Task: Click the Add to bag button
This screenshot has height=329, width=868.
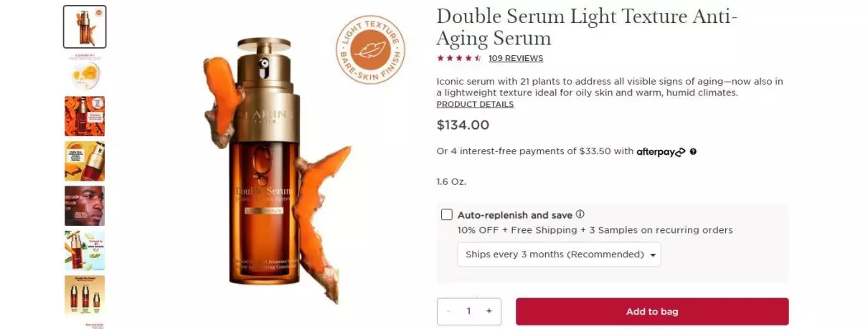Action: (x=652, y=312)
